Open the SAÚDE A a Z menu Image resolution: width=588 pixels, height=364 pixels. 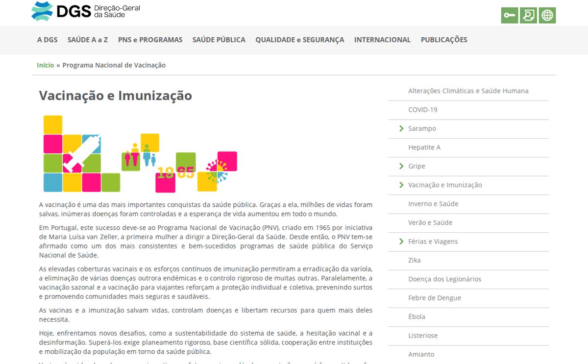88,40
